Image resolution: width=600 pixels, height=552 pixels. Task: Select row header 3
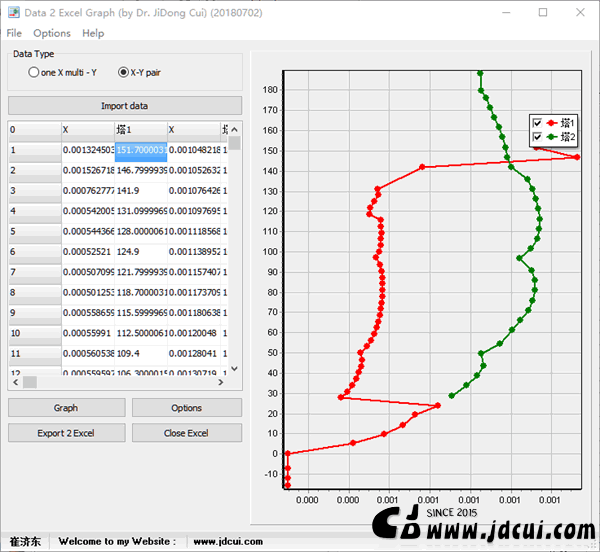pos(35,191)
